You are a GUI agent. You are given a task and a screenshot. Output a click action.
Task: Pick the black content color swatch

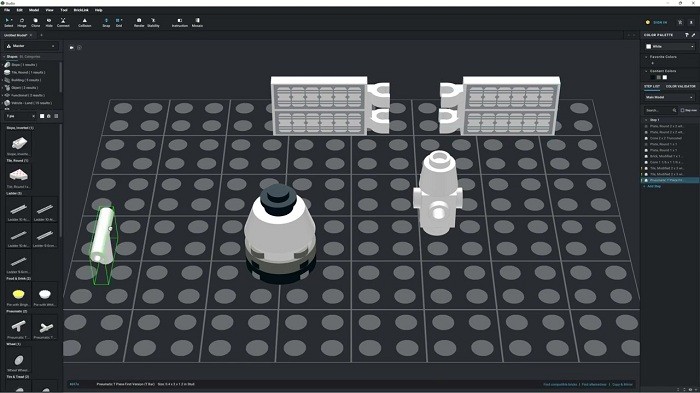click(x=653, y=77)
